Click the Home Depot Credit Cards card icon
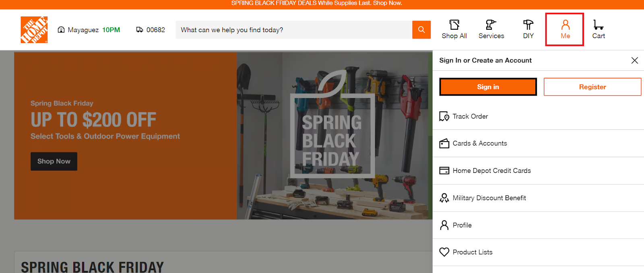This screenshot has width=644, height=273. [444, 170]
